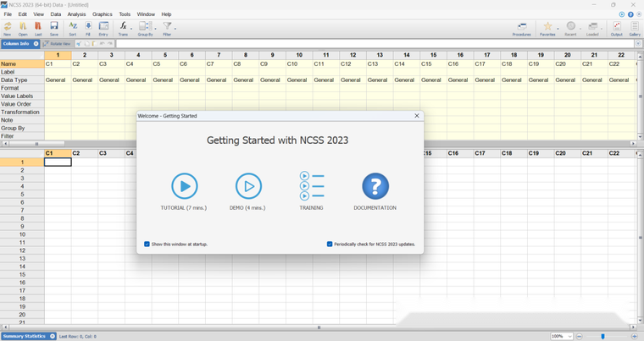Open the Edit menu
The height and width of the screenshot is (341, 644).
coord(23,14)
